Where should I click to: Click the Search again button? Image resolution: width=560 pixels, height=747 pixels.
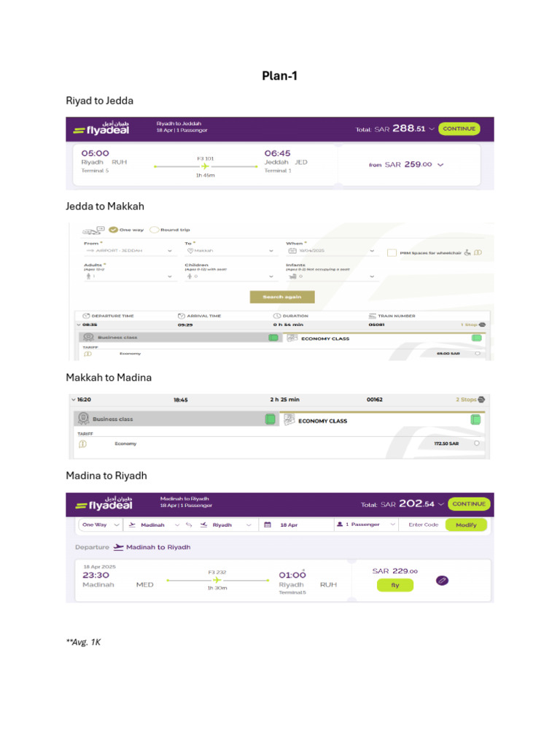pyautogui.click(x=282, y=297)
